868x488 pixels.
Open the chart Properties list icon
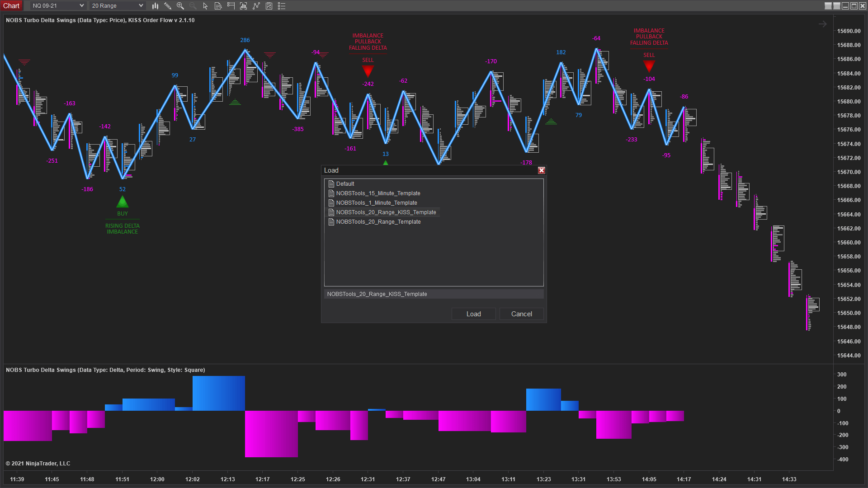click(x=282, y=6)
